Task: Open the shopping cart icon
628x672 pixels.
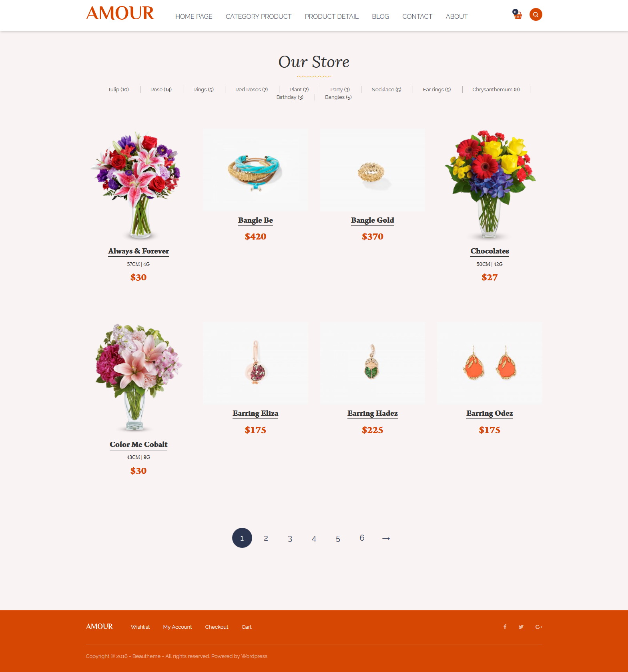Action: click(518, 15)
